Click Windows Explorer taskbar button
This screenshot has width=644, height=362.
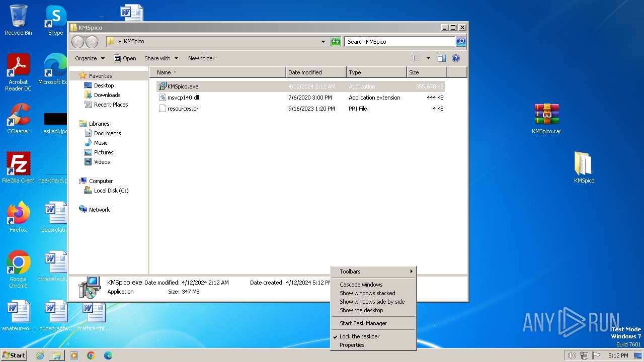(57, 355)
